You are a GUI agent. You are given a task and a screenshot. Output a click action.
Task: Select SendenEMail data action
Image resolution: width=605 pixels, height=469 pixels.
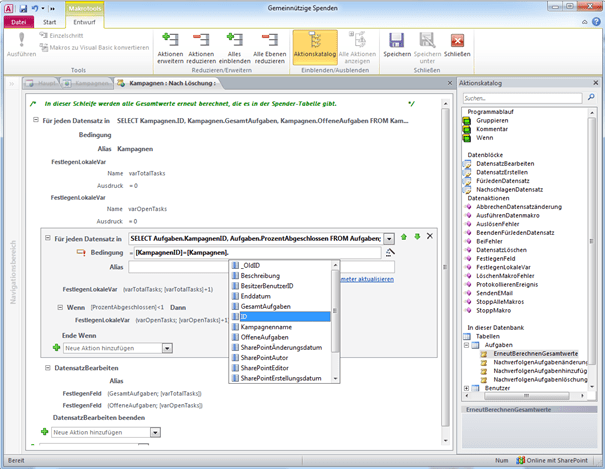[494, 293]
